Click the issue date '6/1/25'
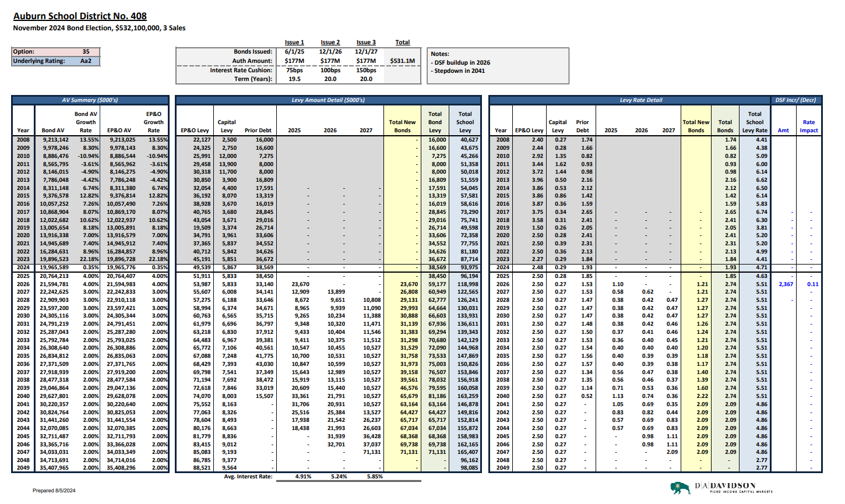 coord(294,52)
